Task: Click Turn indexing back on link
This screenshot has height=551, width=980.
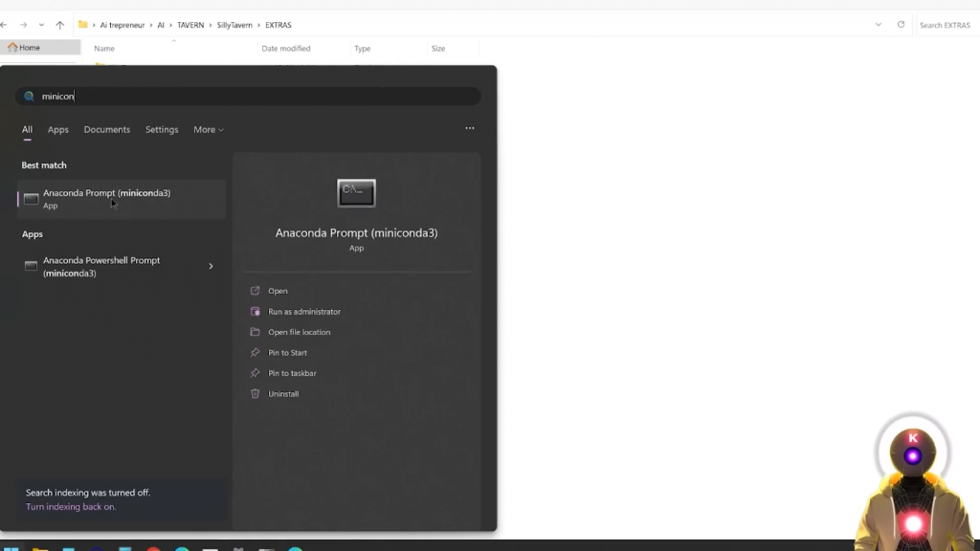Action: click(x=71, y=507)
